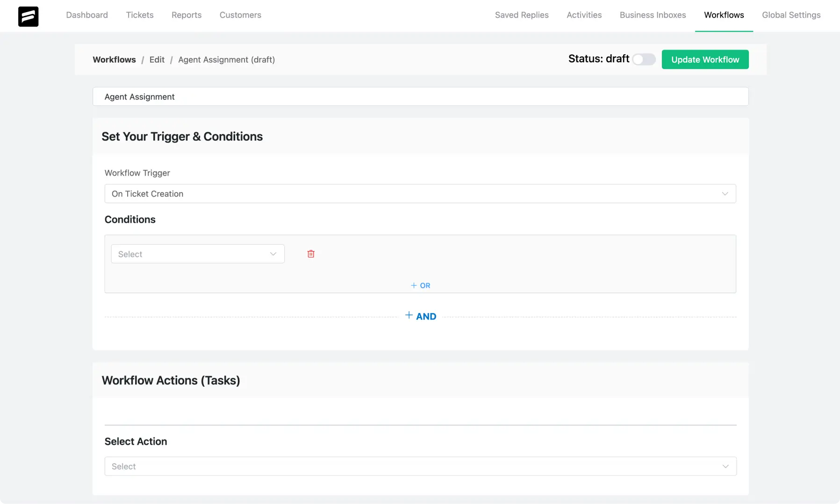Image resolution: width=840 pixels, height=504 pixels.
Task: Click the Edit breadcrumb link
Action: 157,59
